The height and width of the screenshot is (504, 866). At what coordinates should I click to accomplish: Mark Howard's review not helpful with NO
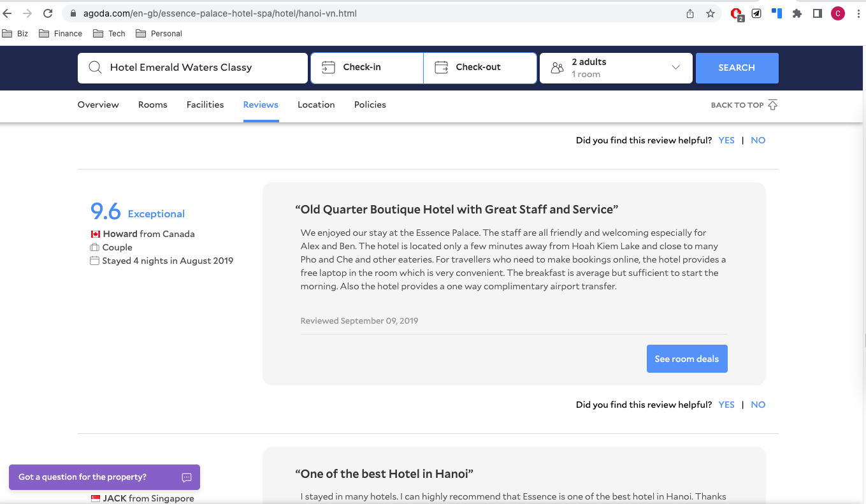coord(758,405)
